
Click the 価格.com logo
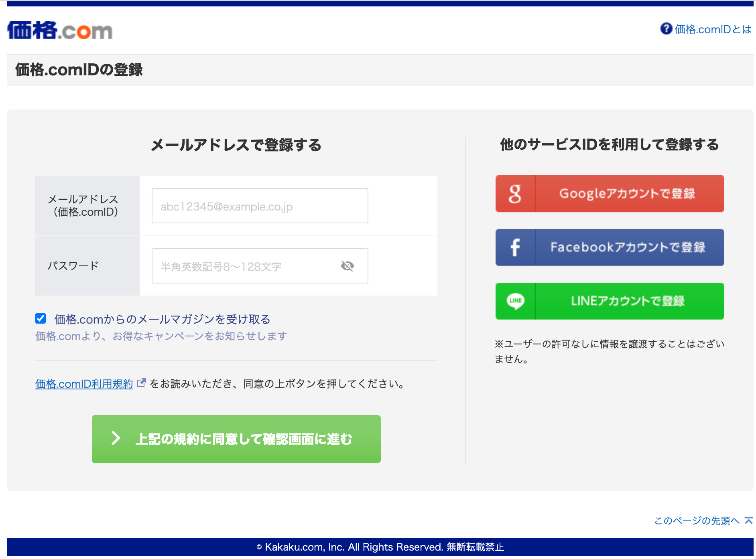[60, 30]
